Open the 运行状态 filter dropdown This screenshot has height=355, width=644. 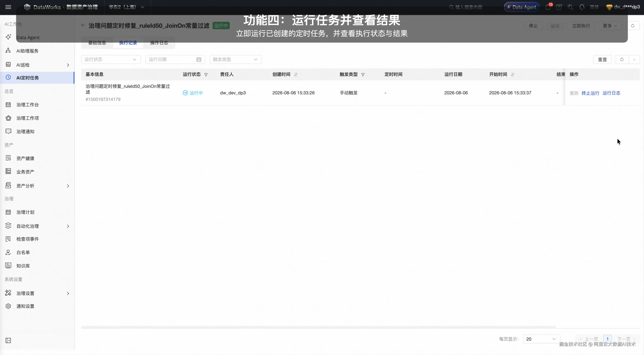tap(111, 59)
